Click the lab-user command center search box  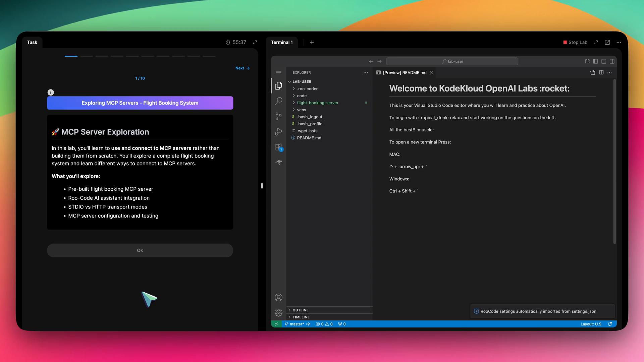[x=452, y=61]
